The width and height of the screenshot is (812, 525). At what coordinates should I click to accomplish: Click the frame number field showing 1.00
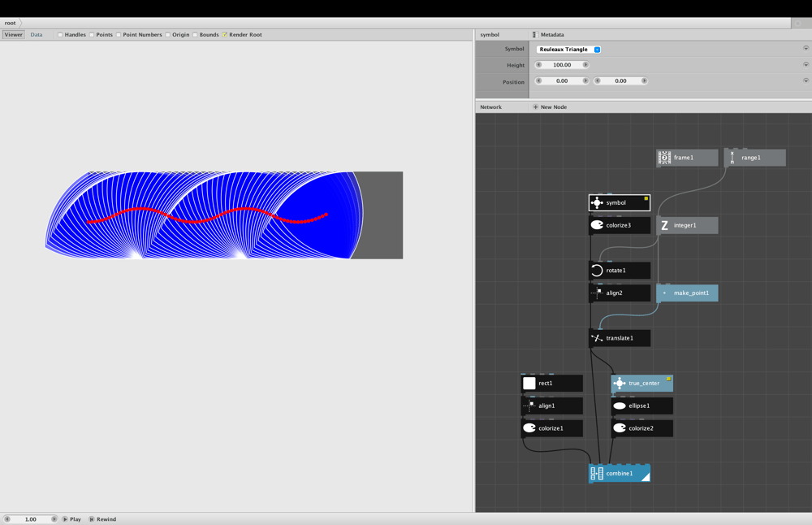31,518
